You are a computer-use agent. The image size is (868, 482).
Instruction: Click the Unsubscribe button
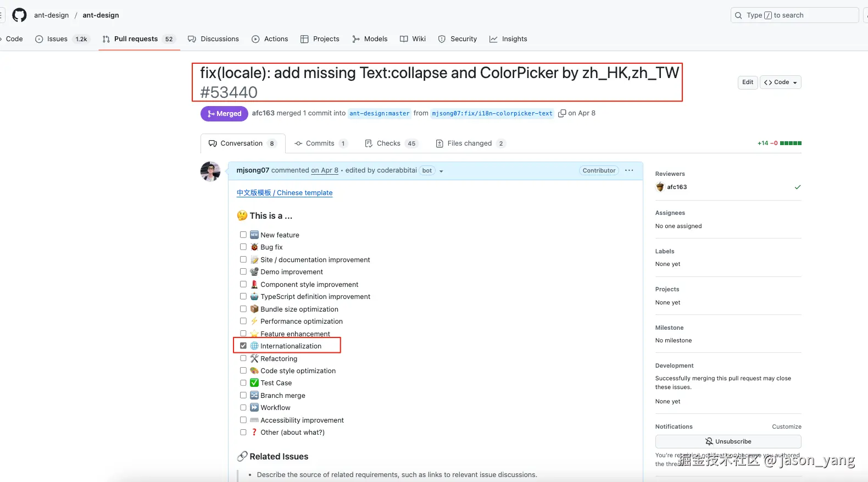point(728,441)
